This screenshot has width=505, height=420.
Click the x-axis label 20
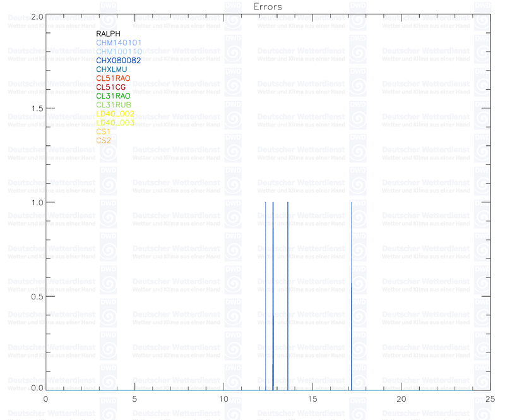pyautogui.click(x=401, y=399)
